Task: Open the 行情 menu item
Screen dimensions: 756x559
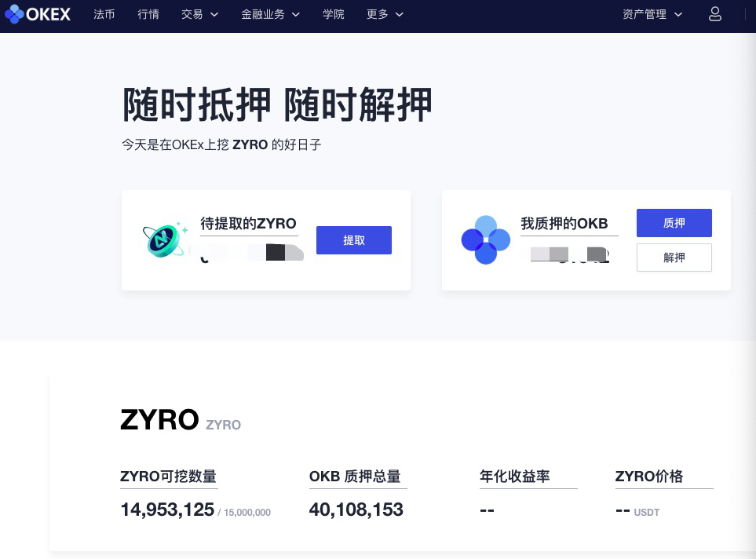Action: (x=148, y=14)
